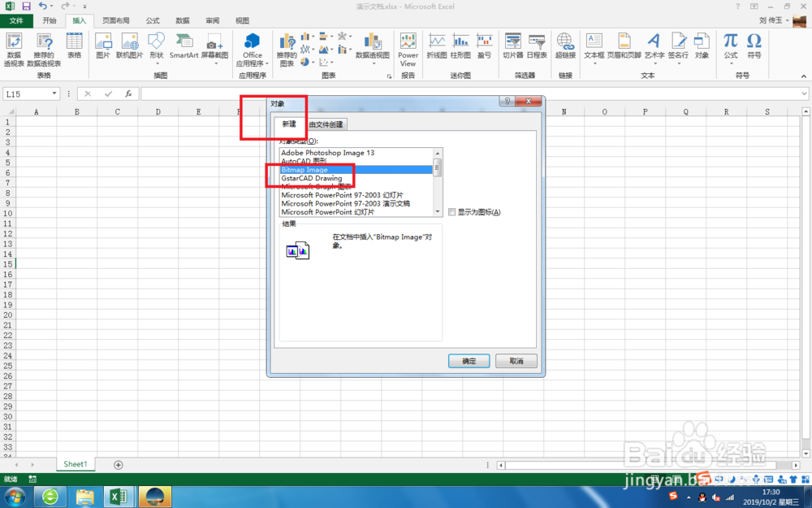Insert Online Pictures (联机图片)
Screen dimensions: 812x508
tap(129, 46)
